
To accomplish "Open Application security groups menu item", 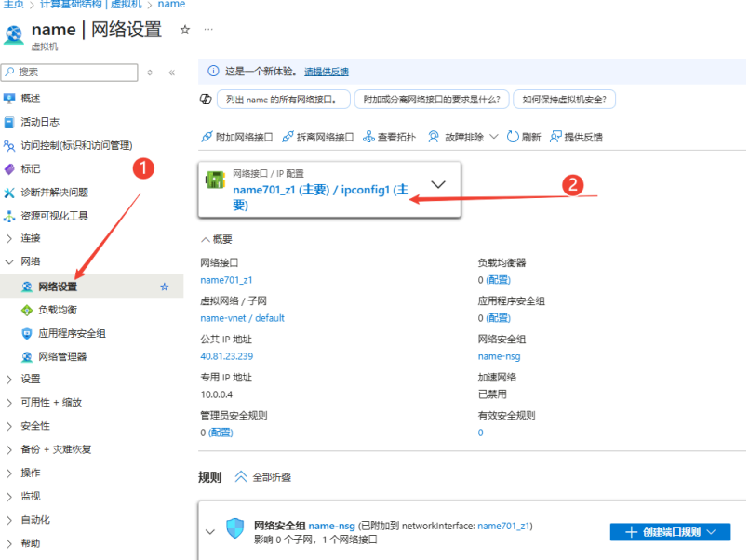I will point(72,333).
